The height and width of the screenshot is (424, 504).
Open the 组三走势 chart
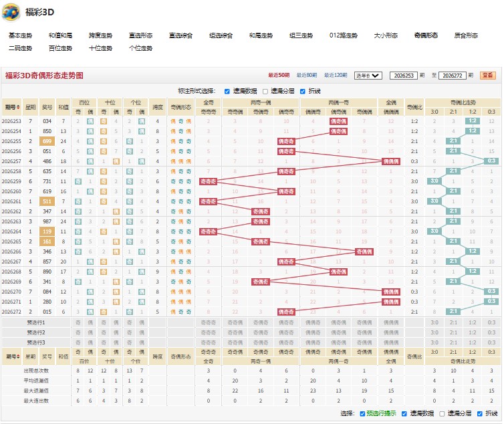point(301,35)
